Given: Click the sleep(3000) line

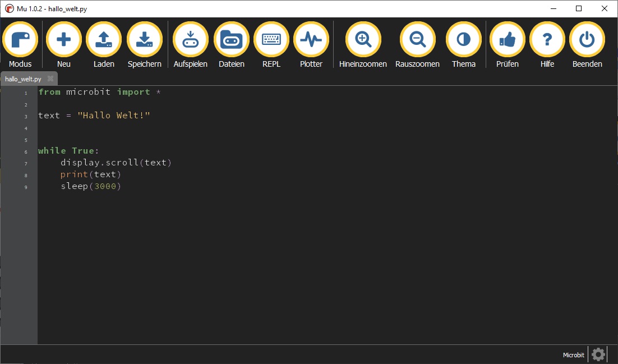Looking at the screenshot, I should point(91,186).
